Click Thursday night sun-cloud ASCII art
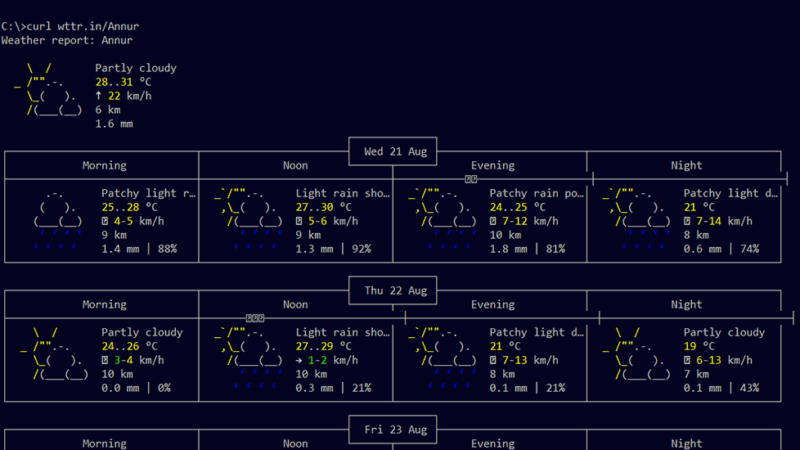Image resolution: width=800 pixels, height=450 pixels. (x=636, y=354)
